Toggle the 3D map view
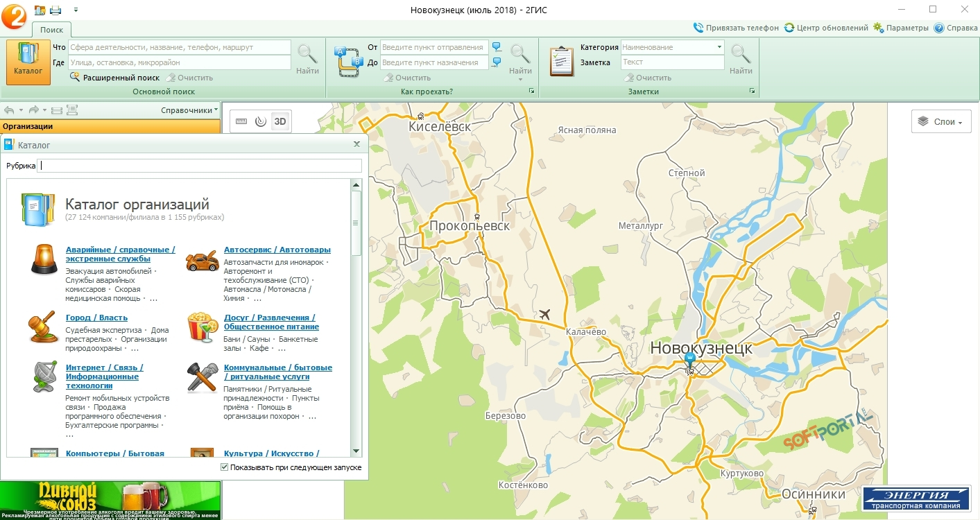This screenshot has height=520, width=980. [280, 122]
